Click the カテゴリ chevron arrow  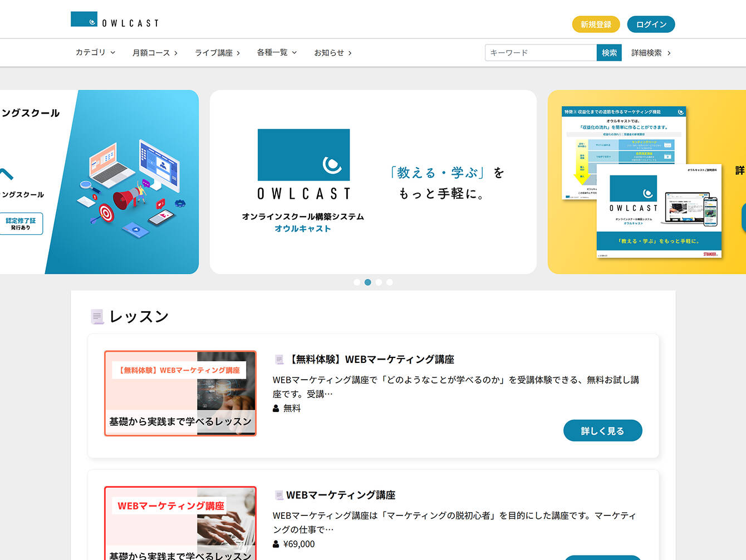[x=112, y=52]
